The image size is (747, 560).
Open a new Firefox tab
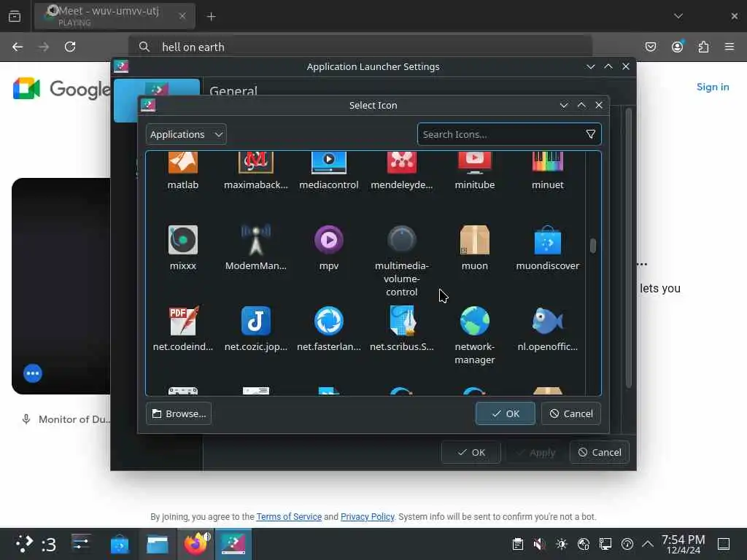coord(212,16)
